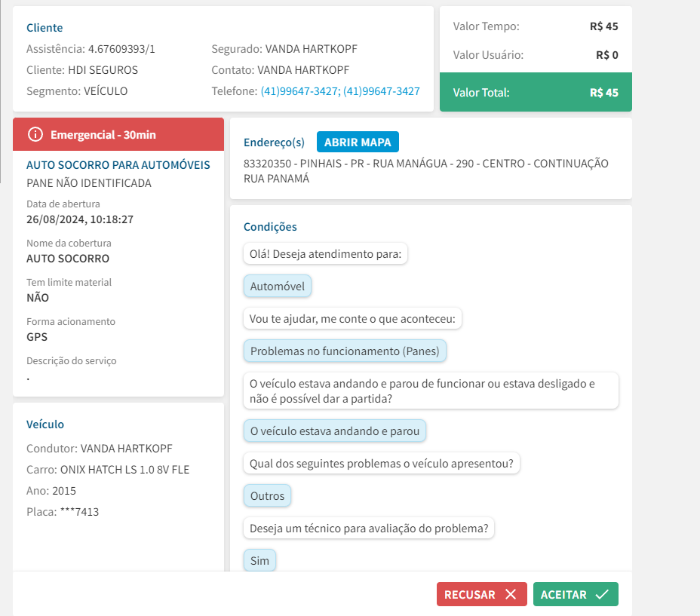The image size is (700, 616).
Task: Click the Olá! Deseja atendimento para: message
Action: click(x=325, y=254)
